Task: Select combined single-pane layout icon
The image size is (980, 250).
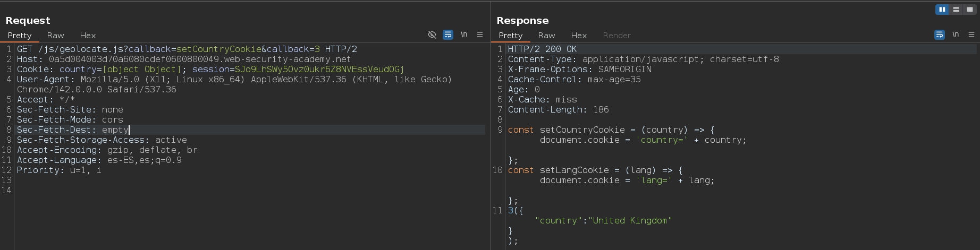Action: tap(970, 10)
